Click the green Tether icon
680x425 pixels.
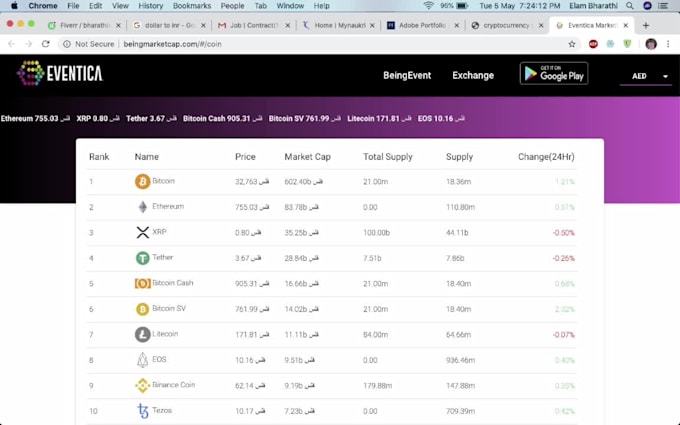tap(142, 258)
